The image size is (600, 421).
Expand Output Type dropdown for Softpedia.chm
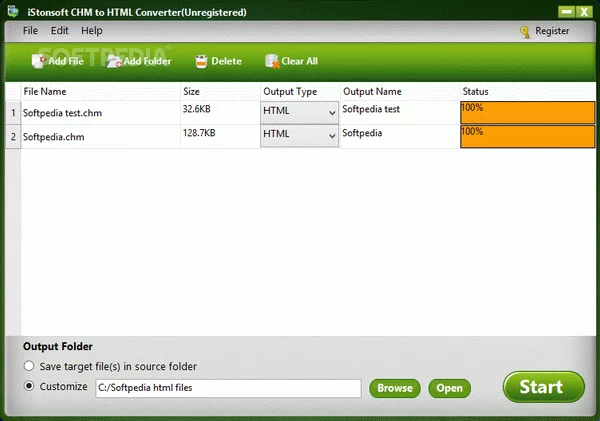331,135
